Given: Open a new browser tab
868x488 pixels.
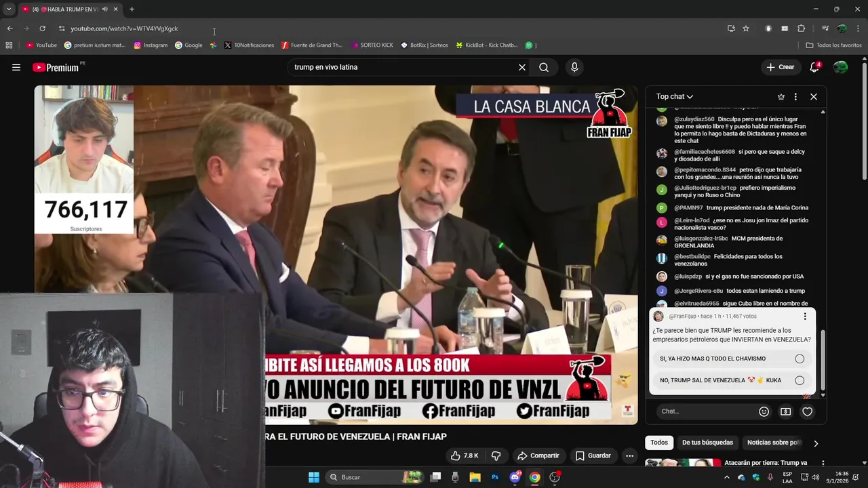Looking at the screenshot, I should 132,9.
